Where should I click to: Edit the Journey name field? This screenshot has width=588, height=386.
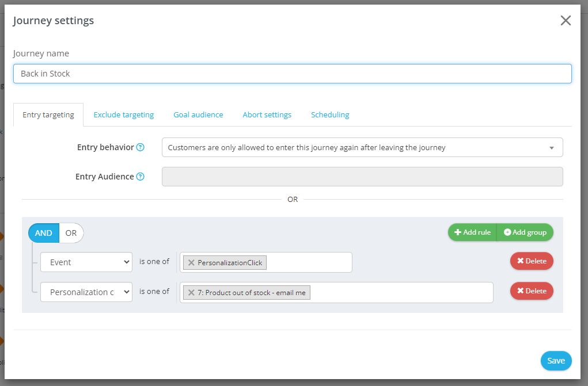point(293,74)
